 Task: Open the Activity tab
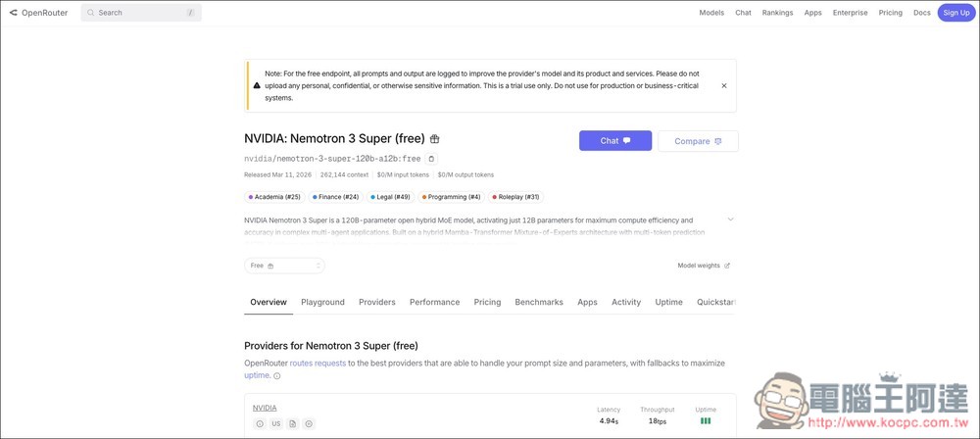[x=625, y=302]
